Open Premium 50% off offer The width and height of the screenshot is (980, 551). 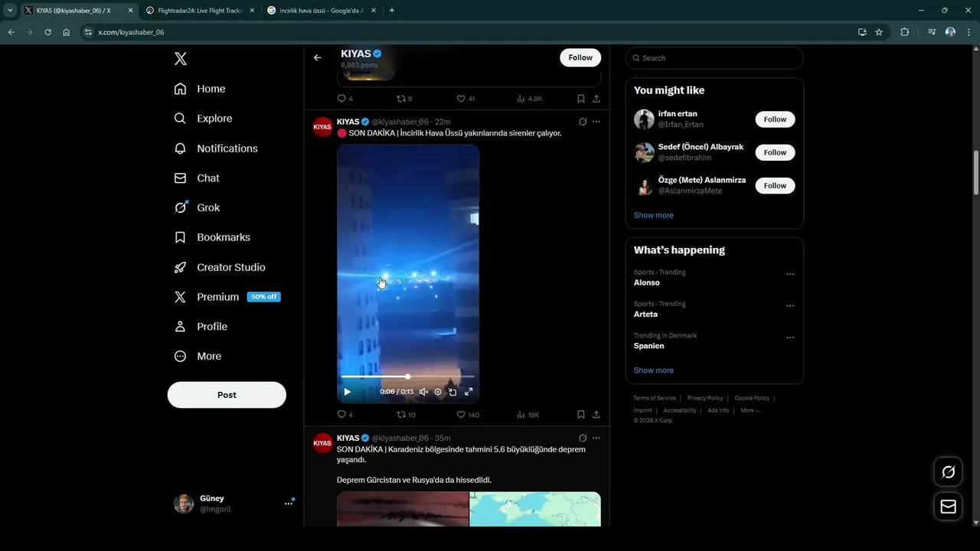[x=227, y=297]
